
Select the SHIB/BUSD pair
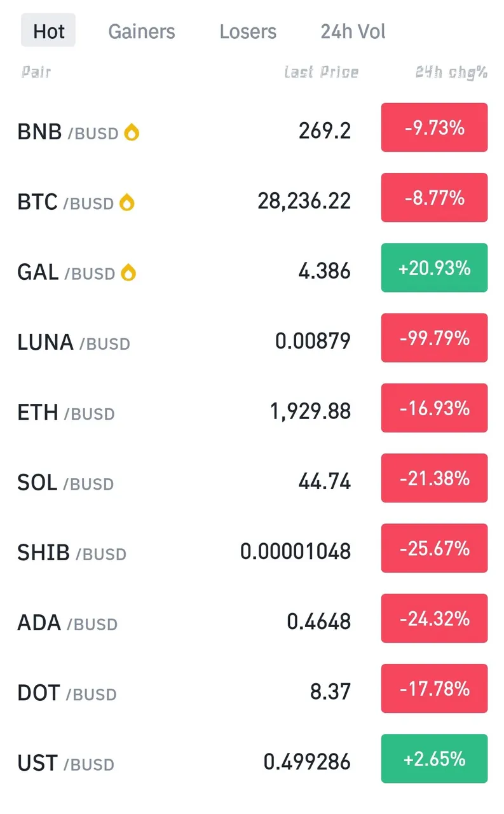click(x=252, y=551)
